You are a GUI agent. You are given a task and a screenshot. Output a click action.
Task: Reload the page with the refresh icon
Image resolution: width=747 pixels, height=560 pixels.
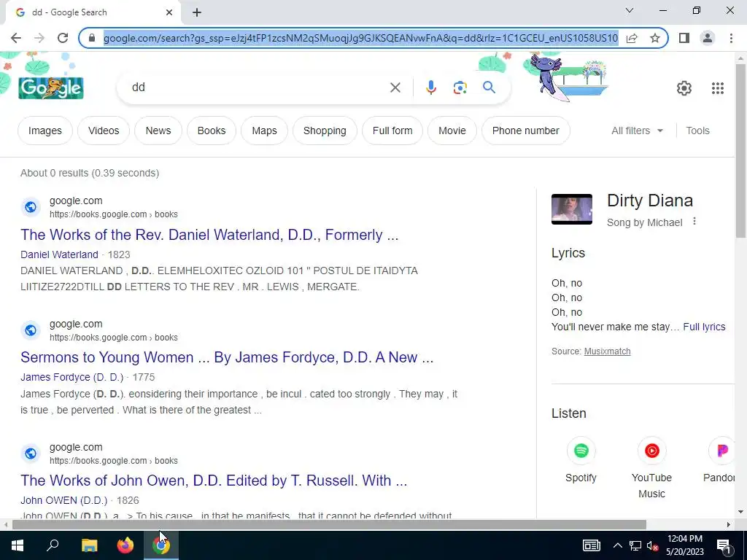(x=63, y=38)
